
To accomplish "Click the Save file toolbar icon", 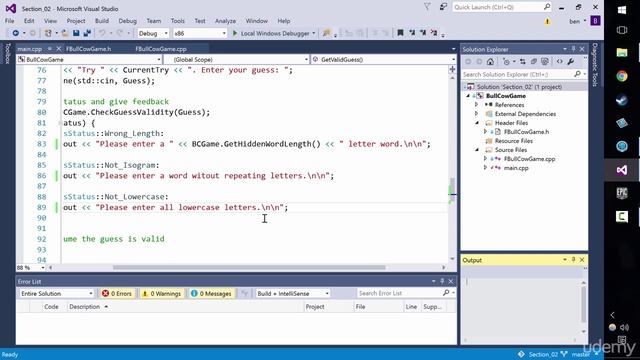I will click(x=76, y=33).
